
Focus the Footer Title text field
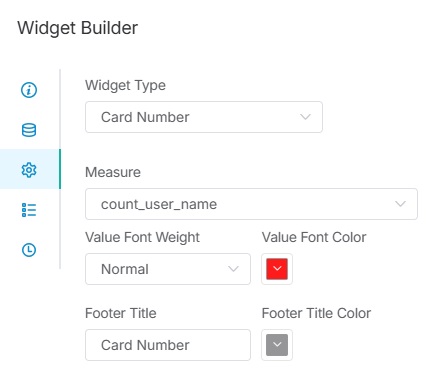point(168,345)
